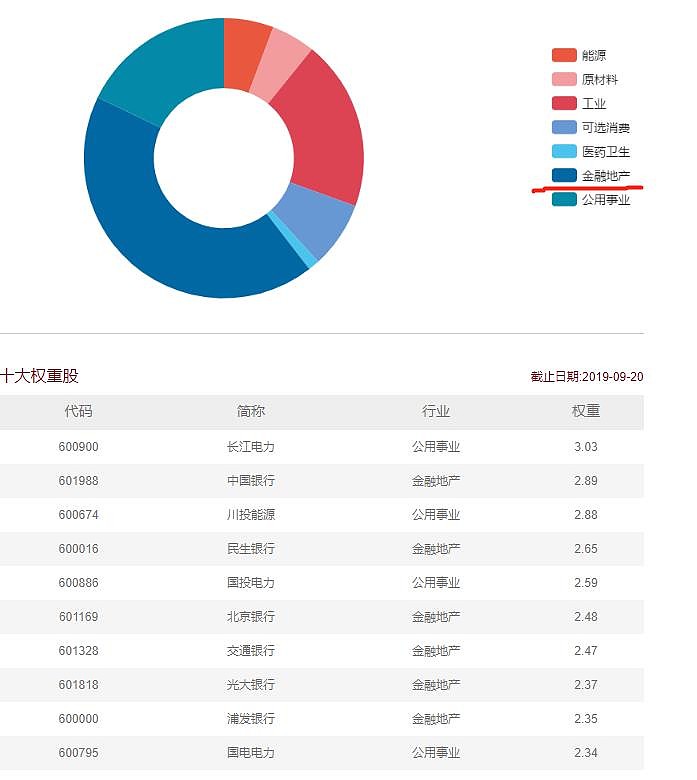Click the 可选消费 legend color swatch
The image size is (697, 780).
564,127
